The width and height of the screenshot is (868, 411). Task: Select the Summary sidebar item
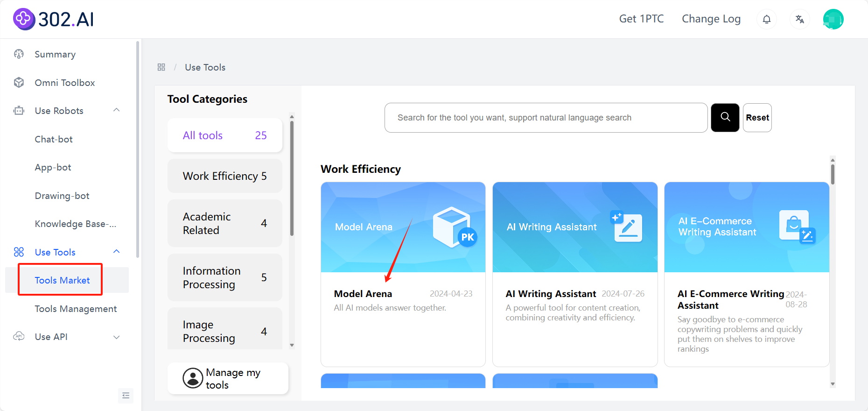pos(55,54)
